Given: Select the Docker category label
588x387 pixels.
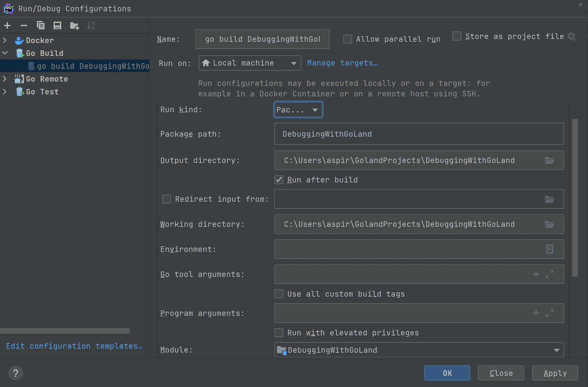Looking at the screenshot, I should click(x=40, y=40).
